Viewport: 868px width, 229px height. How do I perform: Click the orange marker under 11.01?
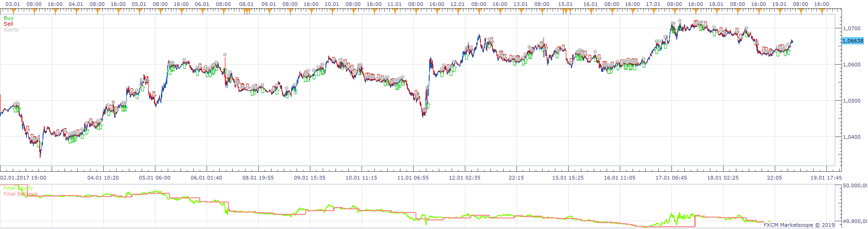395,11
